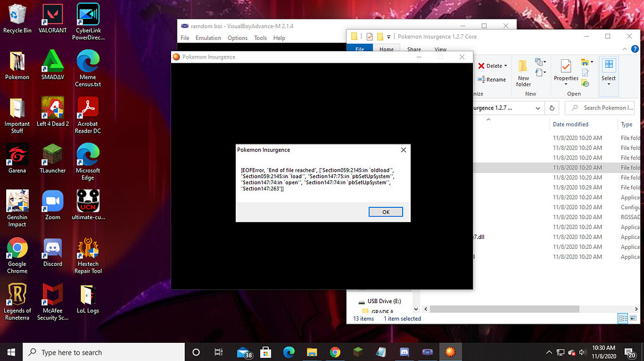Viewport: 644px width, 361px height.
Task: Launch VALORANT from desktop shortcut
Action: (52, 19)
